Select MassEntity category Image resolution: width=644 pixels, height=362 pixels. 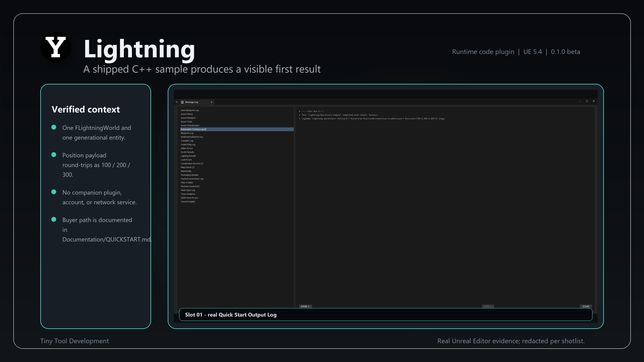click(237, 171)
